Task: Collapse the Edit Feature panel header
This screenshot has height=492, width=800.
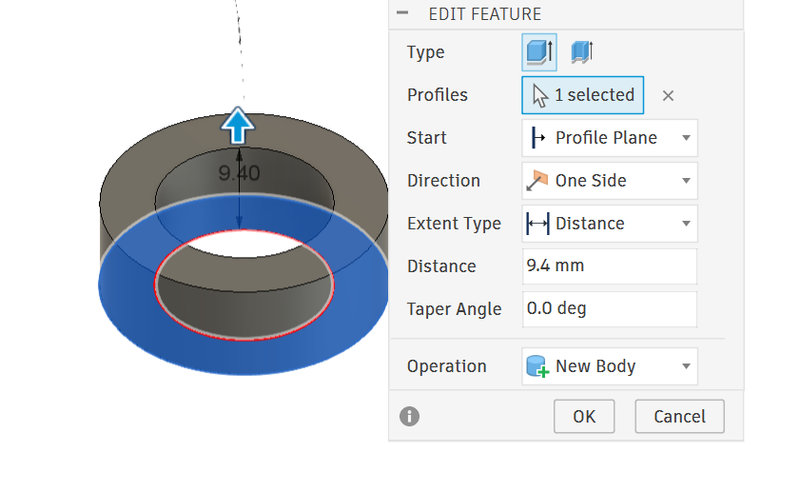Action: click(403, 14)
